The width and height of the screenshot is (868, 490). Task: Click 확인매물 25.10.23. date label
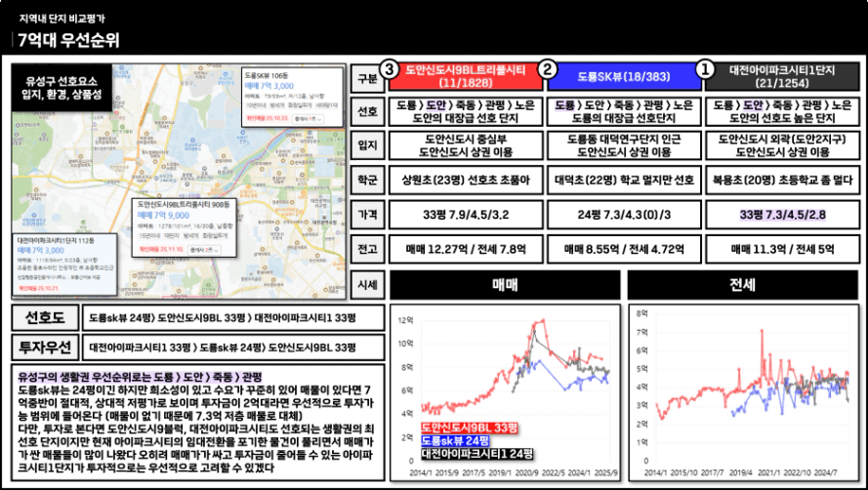[268, 118]
